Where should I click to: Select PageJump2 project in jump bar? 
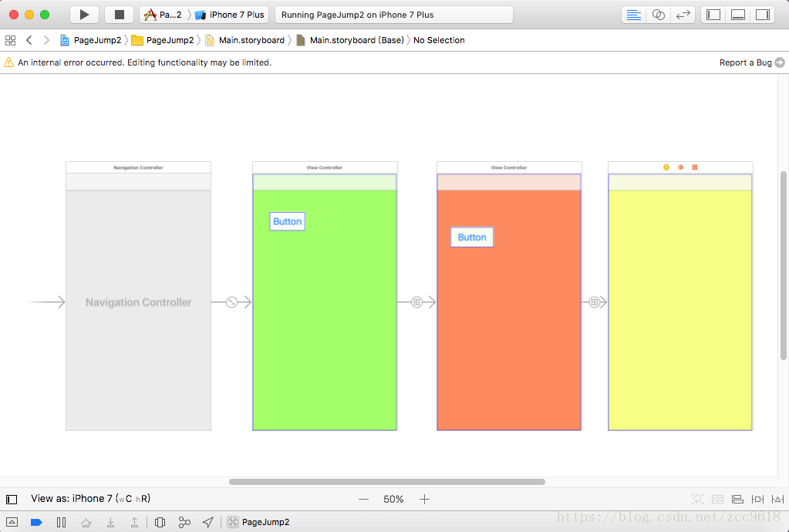pyautogui.click(x=91, y=40)
